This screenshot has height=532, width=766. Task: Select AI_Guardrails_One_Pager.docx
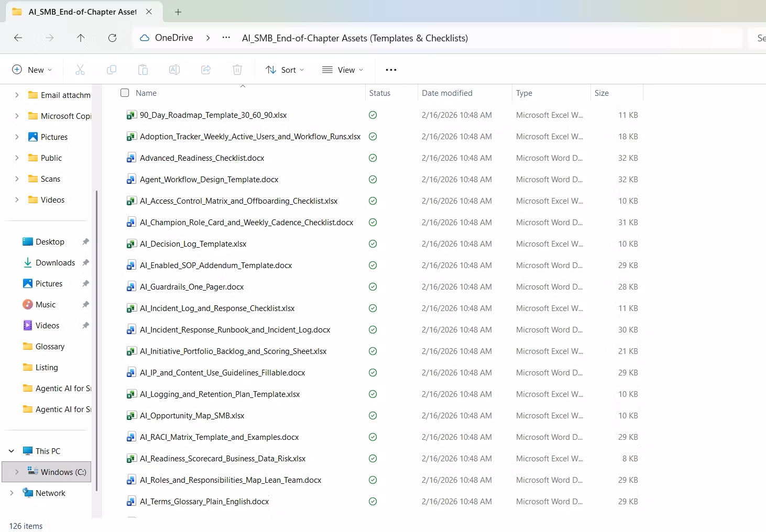[192, 287]
